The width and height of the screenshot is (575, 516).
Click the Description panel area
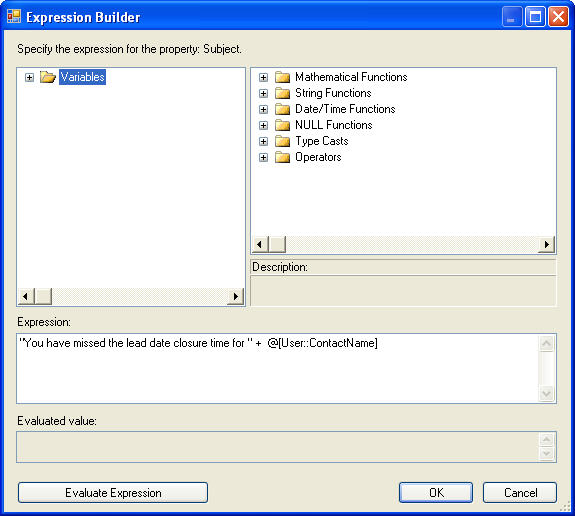[403, 290]
